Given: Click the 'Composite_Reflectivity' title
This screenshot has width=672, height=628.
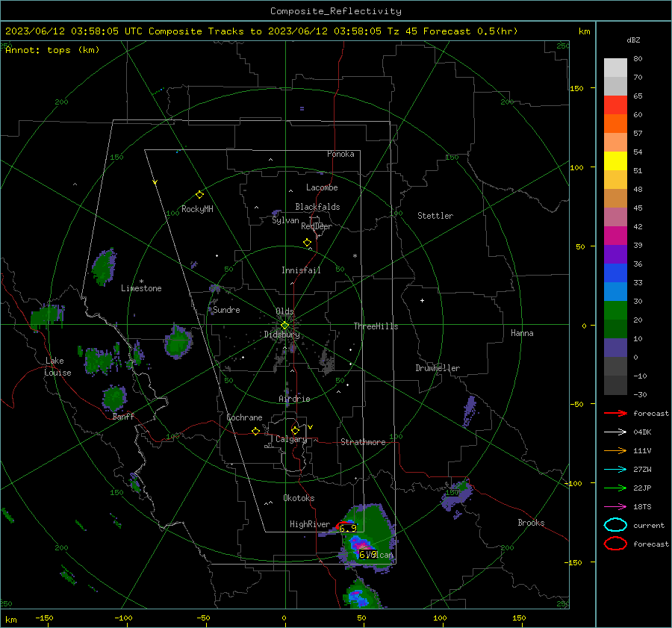Looking at the screenshot, I should [336, 11].
